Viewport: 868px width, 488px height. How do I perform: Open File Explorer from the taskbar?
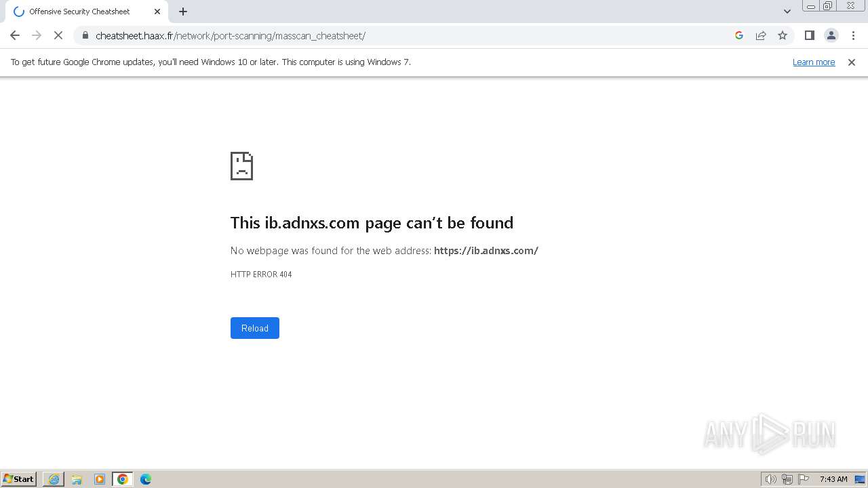tap(77, 479)
